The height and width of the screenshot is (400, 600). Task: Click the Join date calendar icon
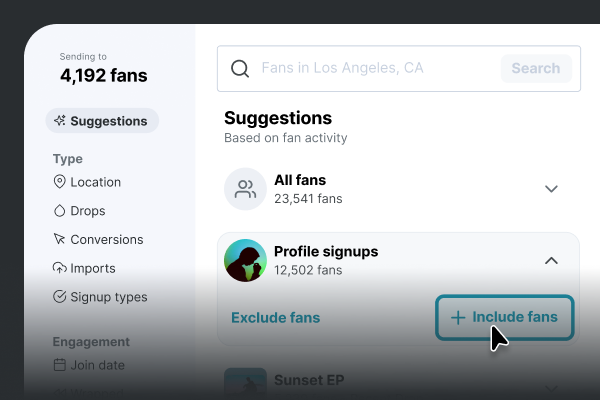click(59, 365)
